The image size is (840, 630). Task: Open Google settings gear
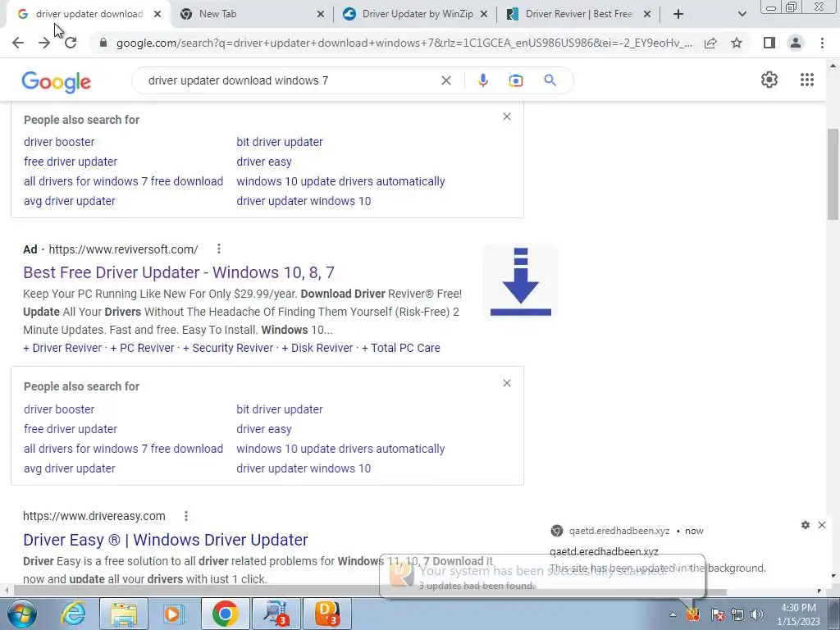(769, 80)
